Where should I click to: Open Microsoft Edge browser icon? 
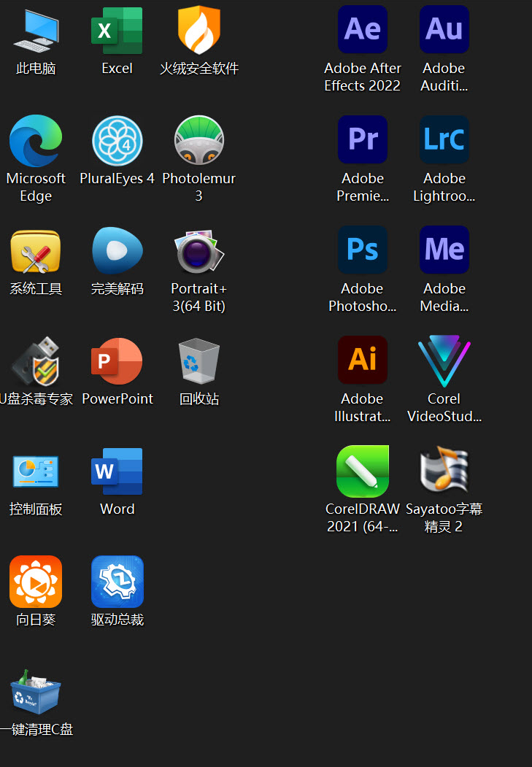click(36, 141)
